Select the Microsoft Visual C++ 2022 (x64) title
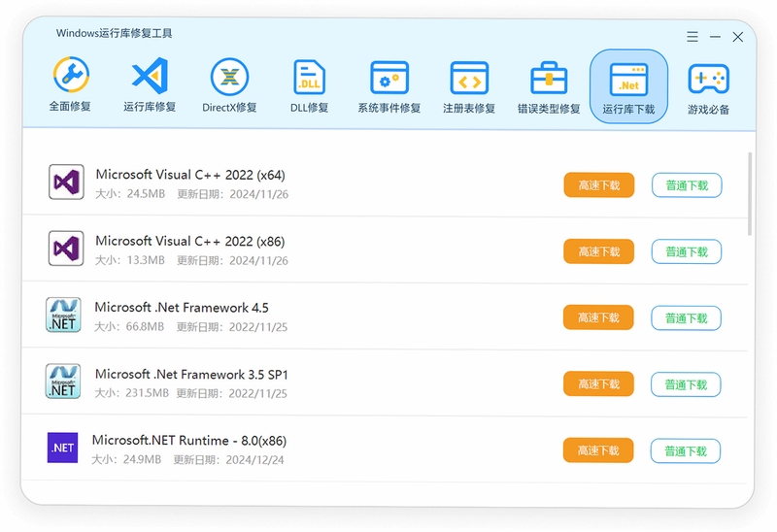777x532 pixels. [x=190, y=175]
